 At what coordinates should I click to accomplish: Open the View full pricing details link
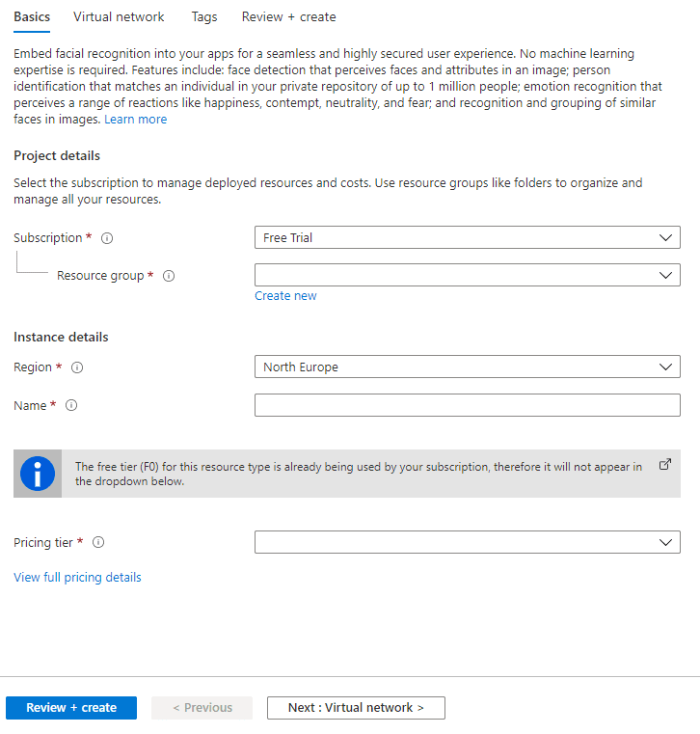click(x=77, y=578)
